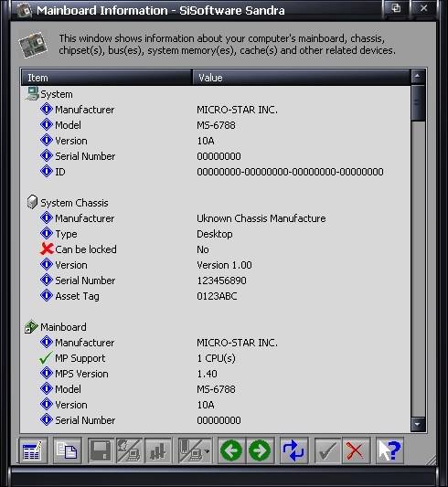The width and height of the screenshot is (448, 487).
Task: Select asset tag value 0123ABC
Action: [217, 296]
